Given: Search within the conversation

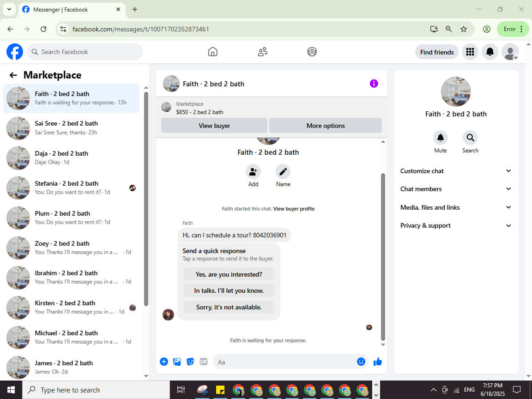Looking at the screenshot, I should pos(470,138).
